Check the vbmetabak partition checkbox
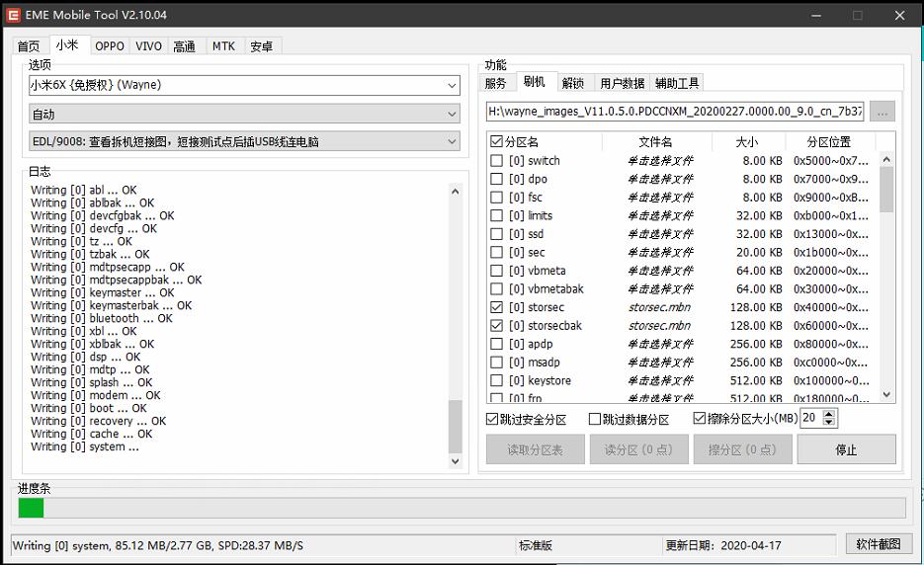 tap(497, 288)
